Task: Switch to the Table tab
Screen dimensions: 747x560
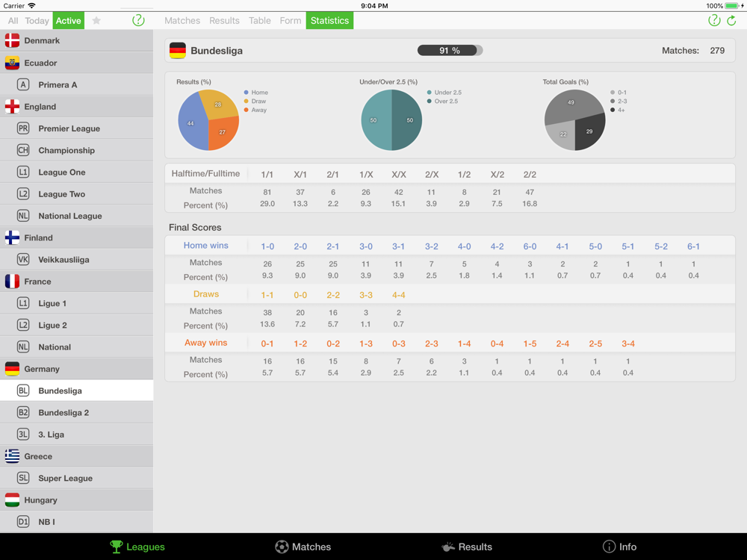Action: click(260, 20)
